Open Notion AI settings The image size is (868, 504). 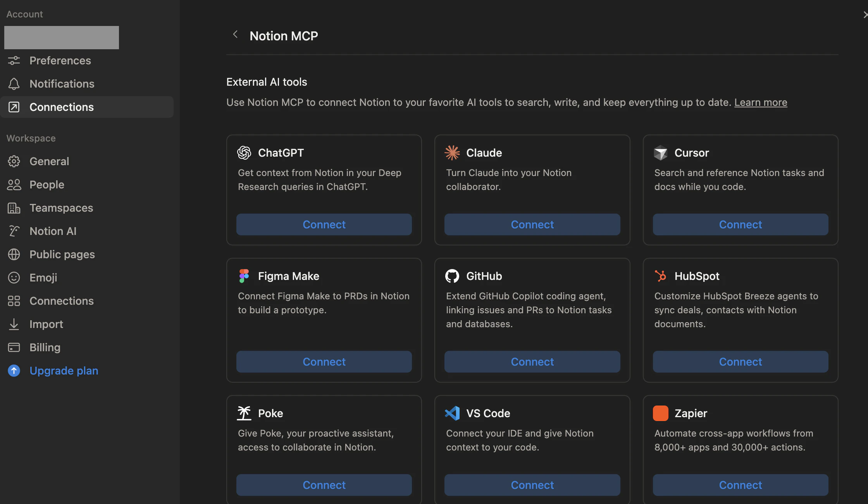pos(87,231)
